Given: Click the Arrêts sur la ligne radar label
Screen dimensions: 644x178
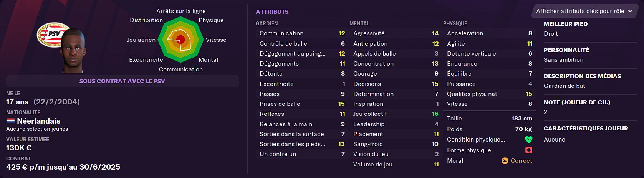Looking at the screenshot, I should point(181,11).
